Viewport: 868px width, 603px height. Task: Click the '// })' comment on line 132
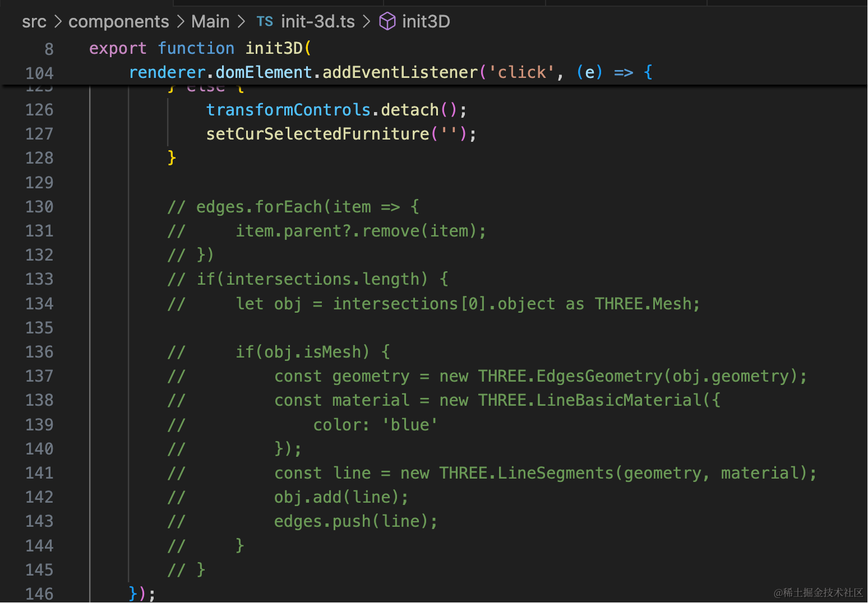[x=191, y=255]
